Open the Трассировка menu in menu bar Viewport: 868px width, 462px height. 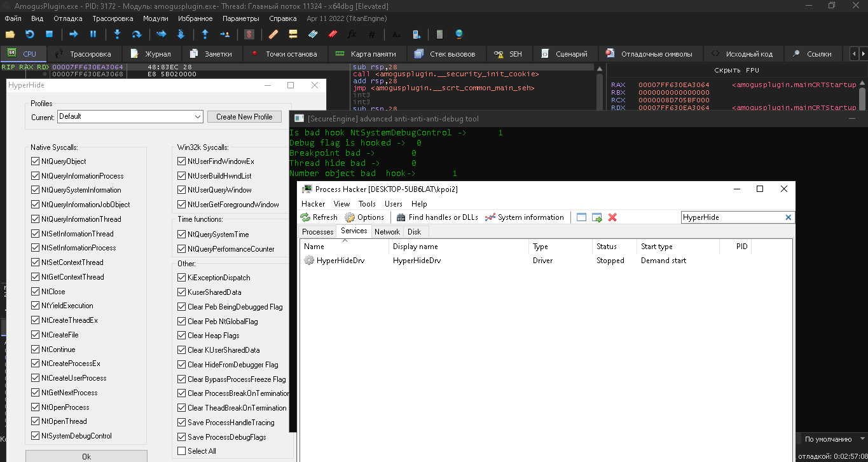point(113,18)
